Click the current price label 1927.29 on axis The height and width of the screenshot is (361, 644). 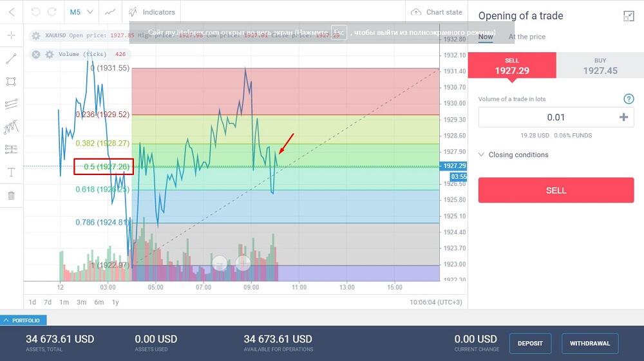coord(453,166)
